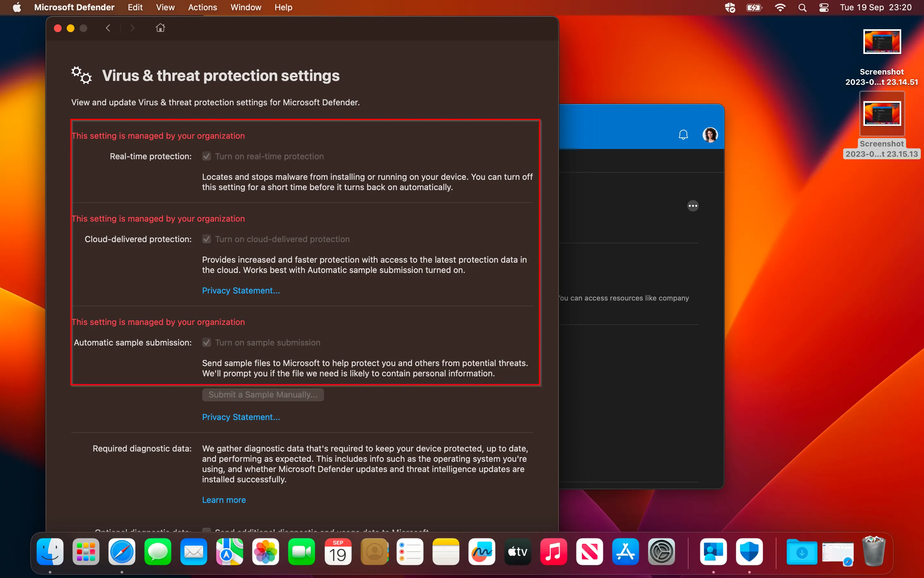This screenshot has width=924, height=578.
Task: Open Privacy Statement link below Submit a Sample
Action: [x=241, y=417]
